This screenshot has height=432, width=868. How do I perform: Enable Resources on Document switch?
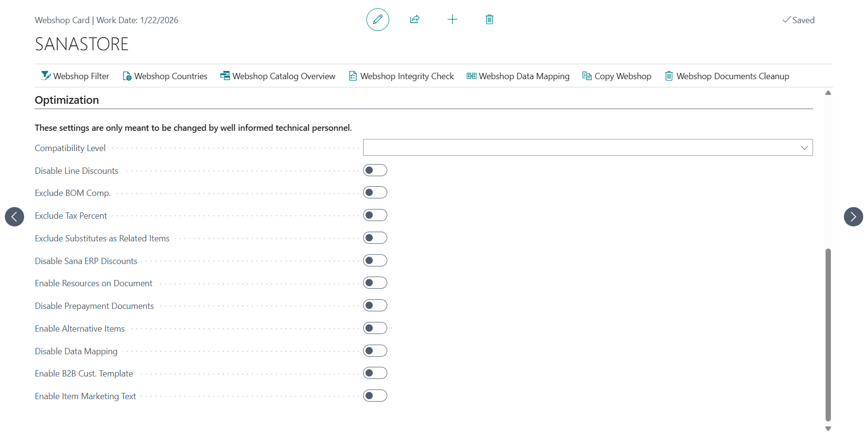375,283
